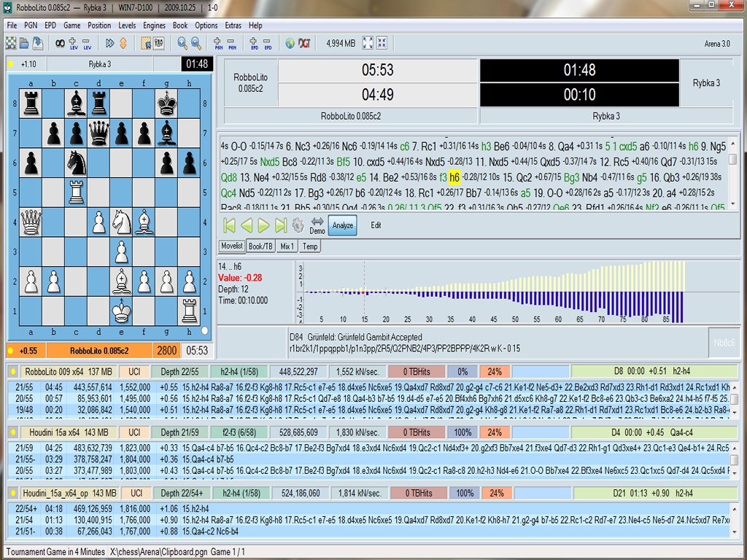747x560 pixels.
Task: Select the Movelist tab
Action: tap(232, 246)
